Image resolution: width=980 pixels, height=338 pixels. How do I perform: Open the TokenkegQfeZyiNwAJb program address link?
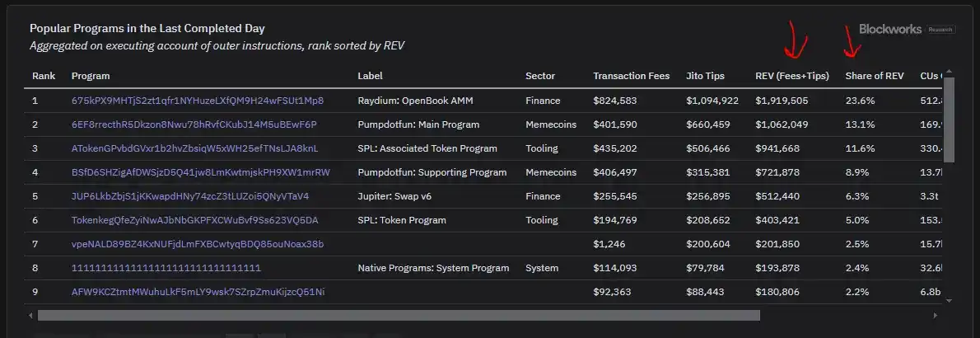click(x=194, y=220)
